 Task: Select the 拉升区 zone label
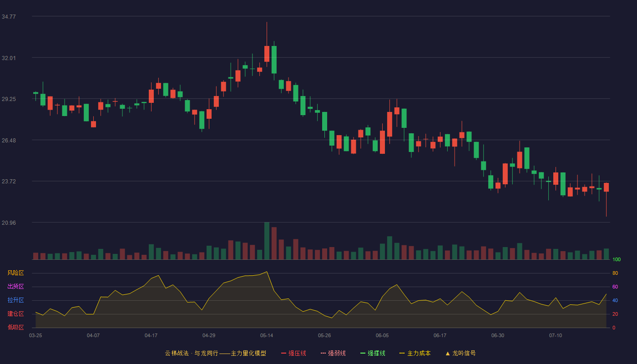pyautogui.click(x=15, y=300)
